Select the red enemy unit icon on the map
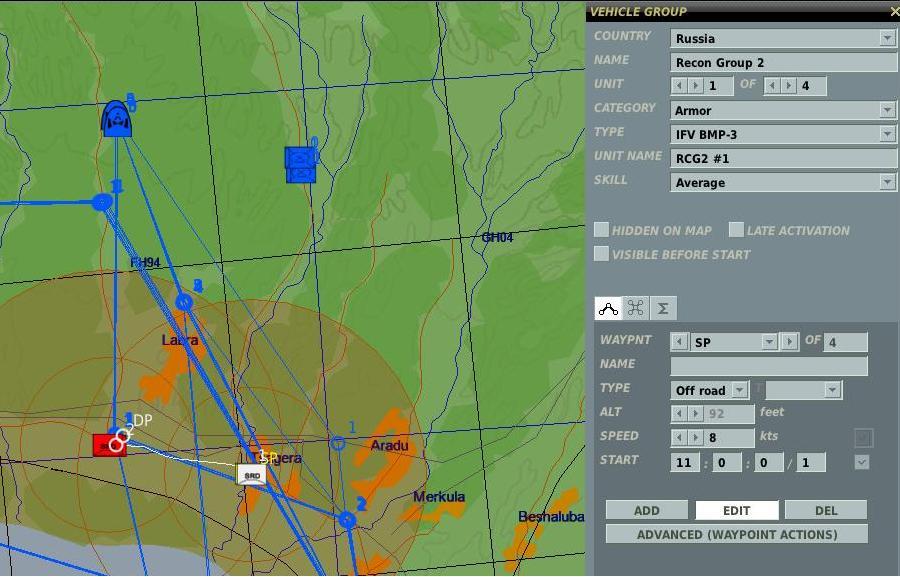Screen dimensions: 900x577 tap(109, 445)
